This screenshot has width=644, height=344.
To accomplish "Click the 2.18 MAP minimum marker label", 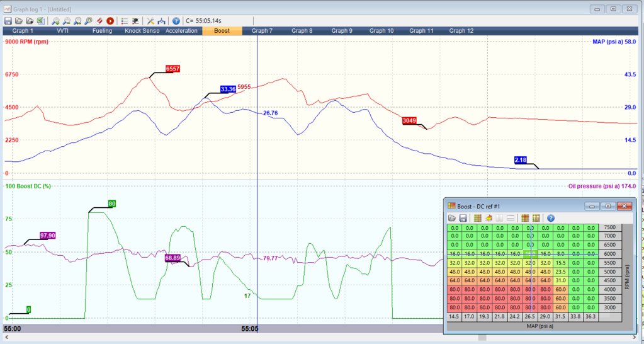I will tap(521, 160).
